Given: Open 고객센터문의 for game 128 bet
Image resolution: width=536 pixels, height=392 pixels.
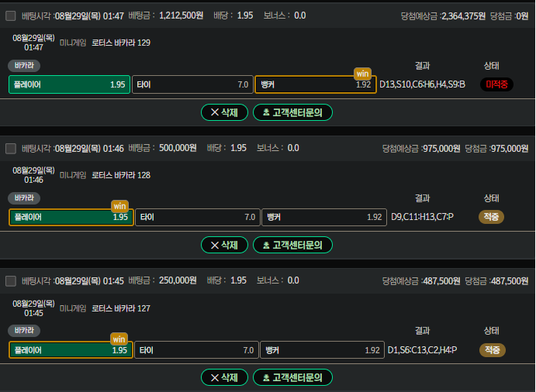Looking at the screenshot, I should tap(292, 245).
